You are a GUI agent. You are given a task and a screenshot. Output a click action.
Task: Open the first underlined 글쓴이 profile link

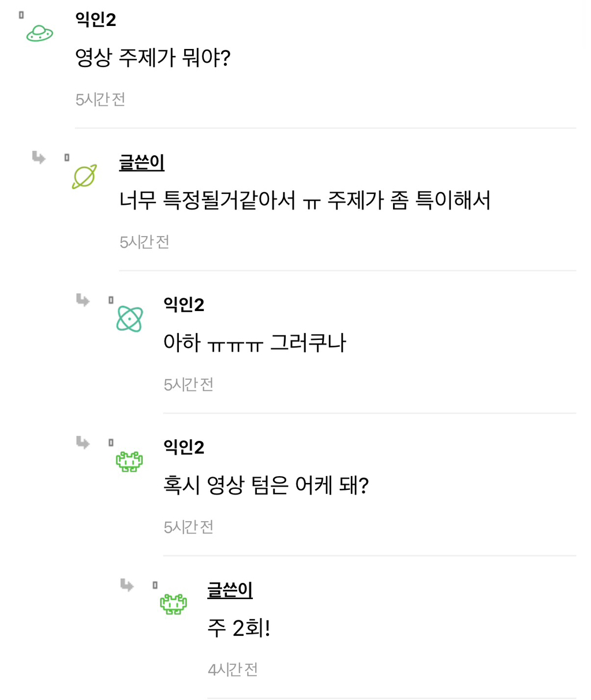[141, 163]
